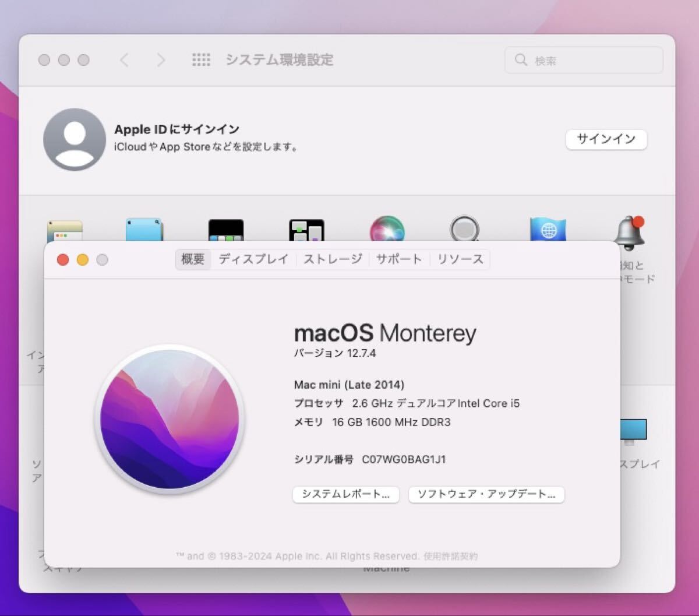Click the システム環境設定 window title

click(x=280, y=60)
